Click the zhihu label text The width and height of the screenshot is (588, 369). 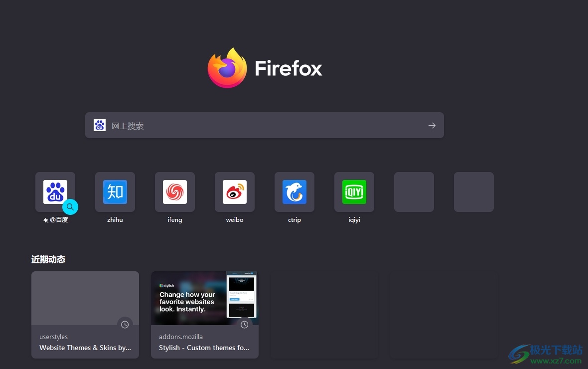click(x=115, y=220)
